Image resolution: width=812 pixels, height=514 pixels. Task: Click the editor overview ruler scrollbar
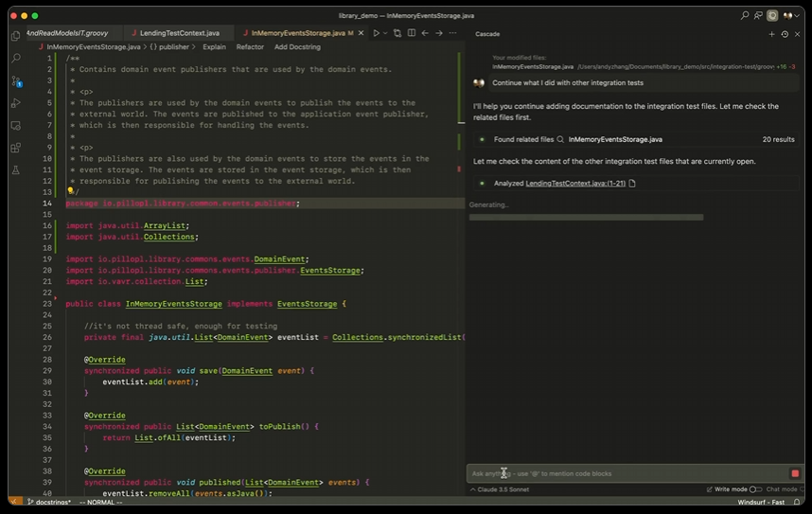pyautogui.click(x=459, y=275)
